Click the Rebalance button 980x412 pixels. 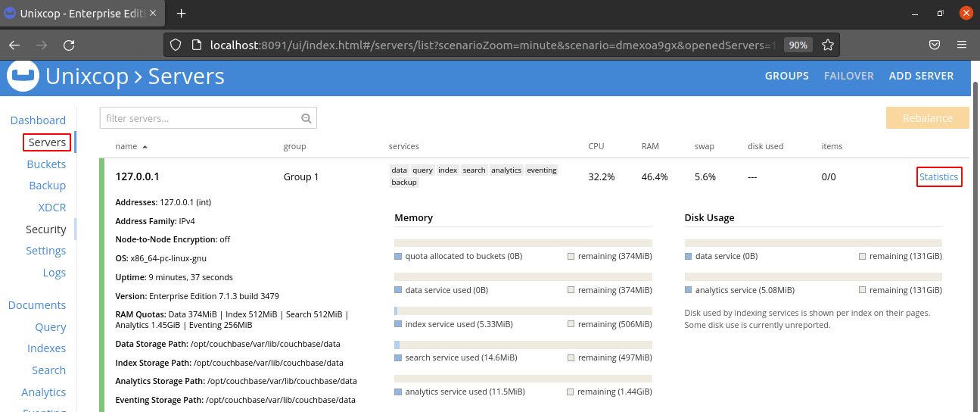(x=928, y=118)
